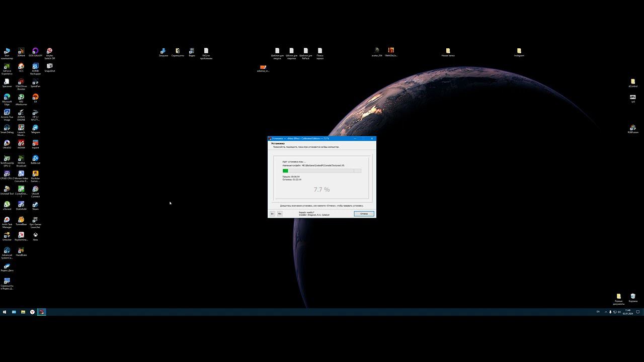Image resolution: width=644 pixels, height=362 pixels.
Task: Open the AIDA64 desktop icon
Action: pos(21,145)
